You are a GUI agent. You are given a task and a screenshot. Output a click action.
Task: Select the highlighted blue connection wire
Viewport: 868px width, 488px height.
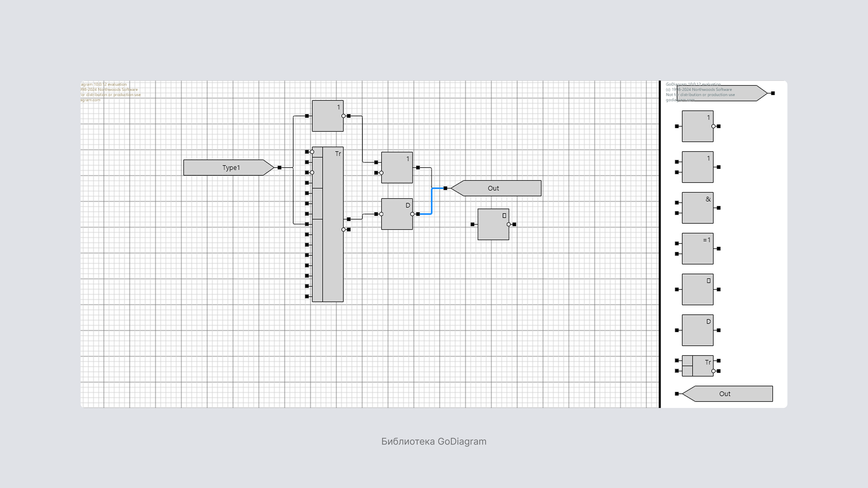pos(432,201)
